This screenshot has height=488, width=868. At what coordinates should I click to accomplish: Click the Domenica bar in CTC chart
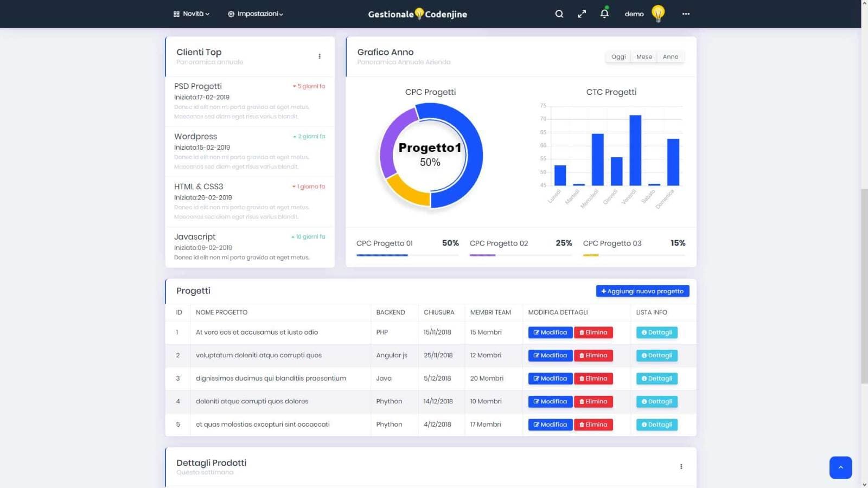pyautogui.click(x=673, y=162)
